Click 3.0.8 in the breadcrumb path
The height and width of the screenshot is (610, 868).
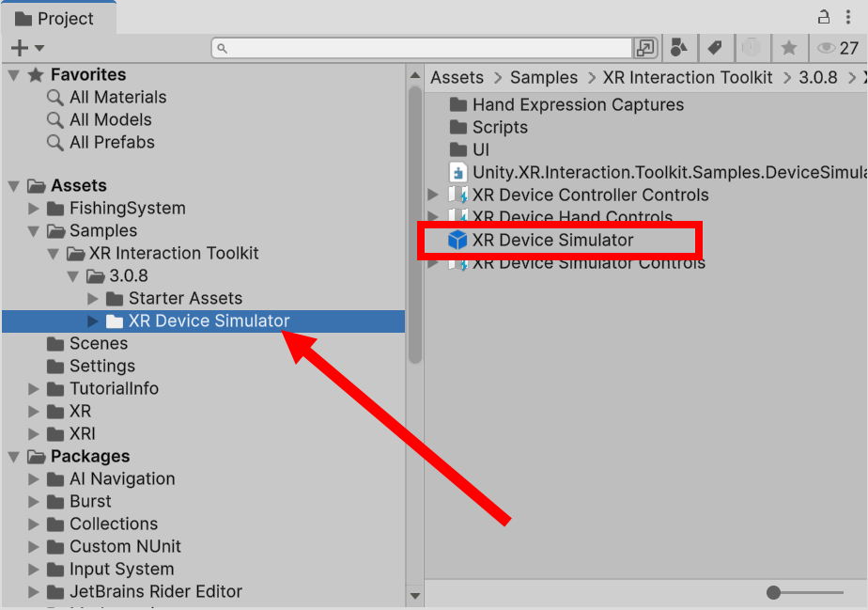(x=818, y=78)
